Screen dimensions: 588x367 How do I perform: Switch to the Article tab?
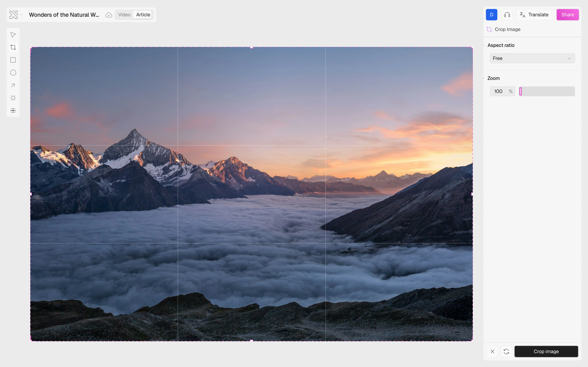[x=143, y=14]
